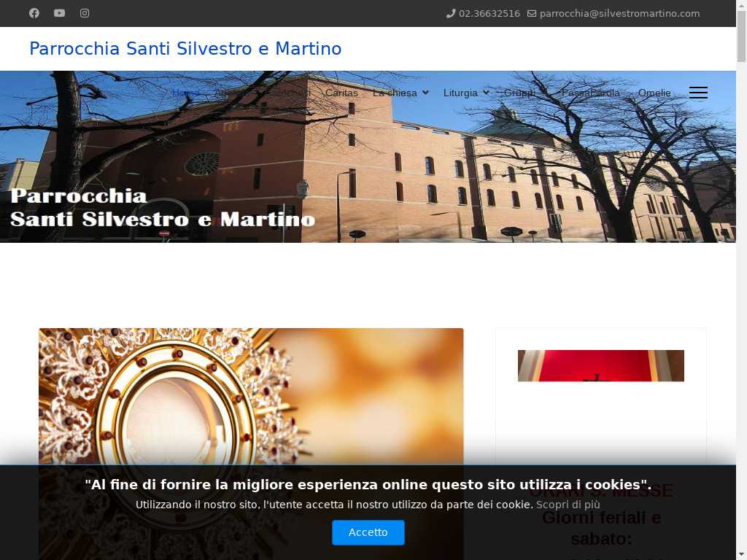Click the vertical page scrollbar thumb
The image size is (747, 560).
741,36
